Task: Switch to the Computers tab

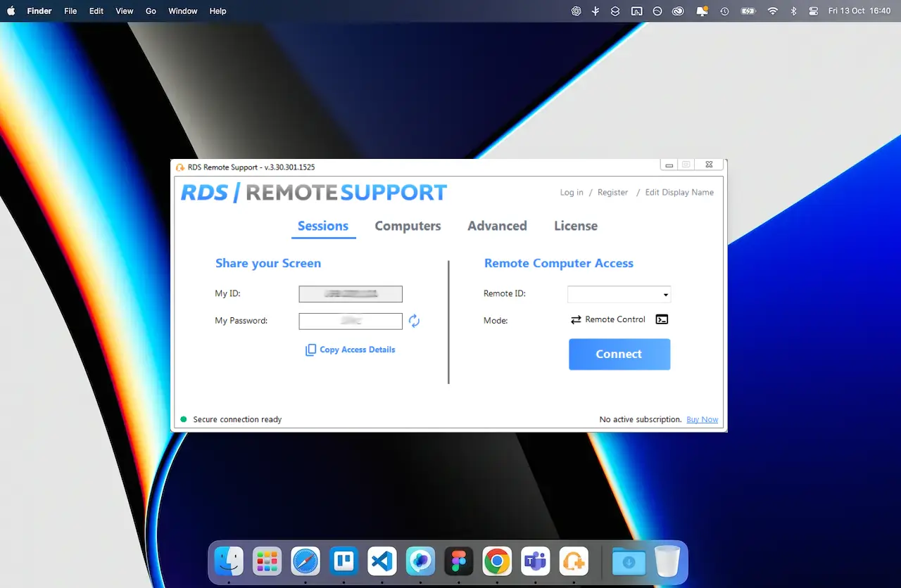Action: [x=408, y=226]
